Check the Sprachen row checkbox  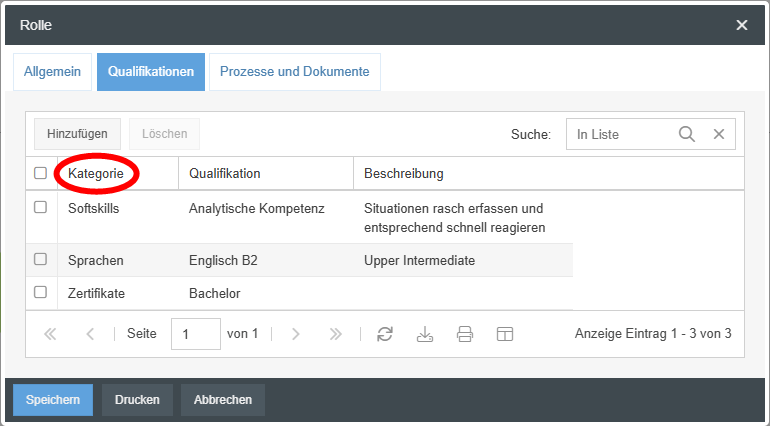tap(40, 259)
